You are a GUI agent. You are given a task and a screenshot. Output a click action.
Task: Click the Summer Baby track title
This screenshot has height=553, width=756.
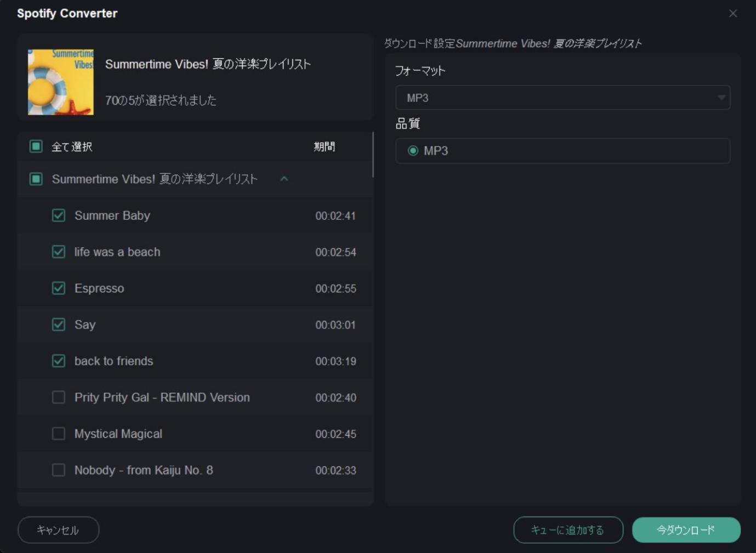click(112, 216)
